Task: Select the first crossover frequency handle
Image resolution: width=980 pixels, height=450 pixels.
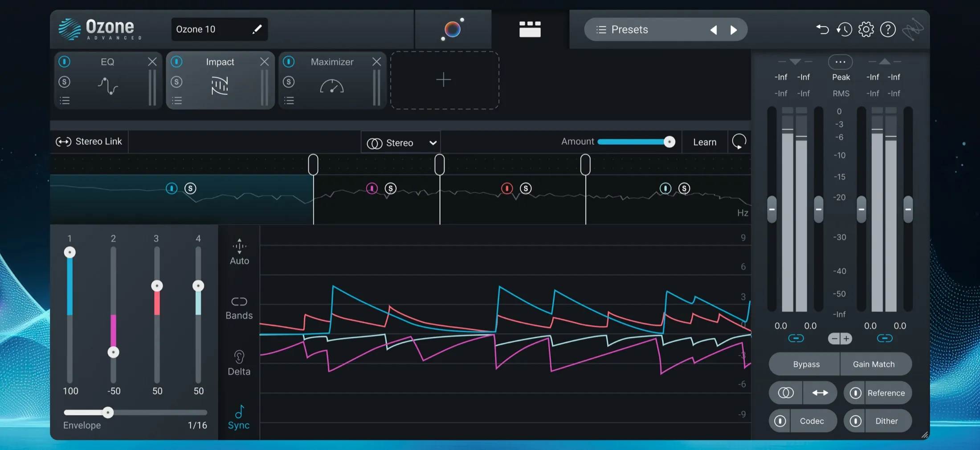Action: (313, 165)
